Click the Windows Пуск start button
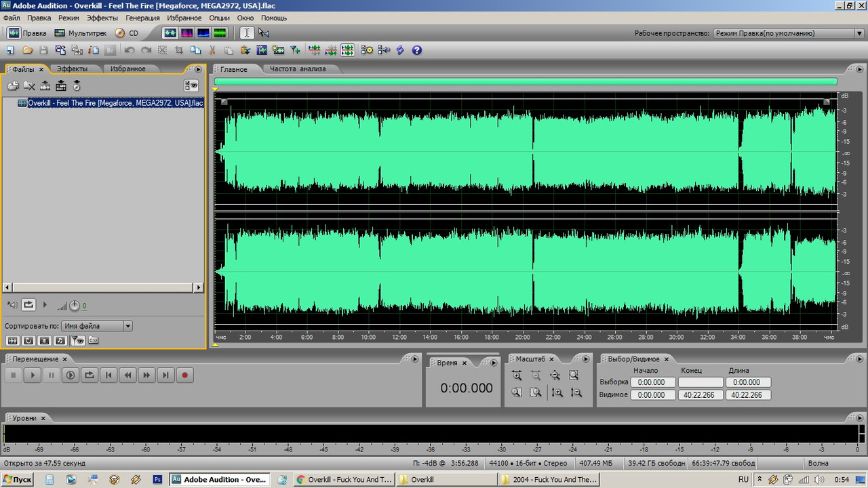The image size is (868, 488). 18,479
